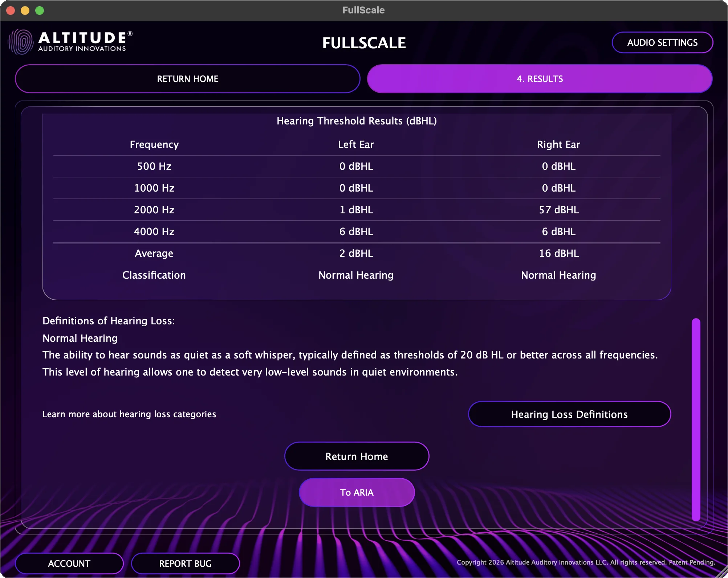
Task: Click Definitions of Hearing Loss heading
Action: (x=109, y=321)
